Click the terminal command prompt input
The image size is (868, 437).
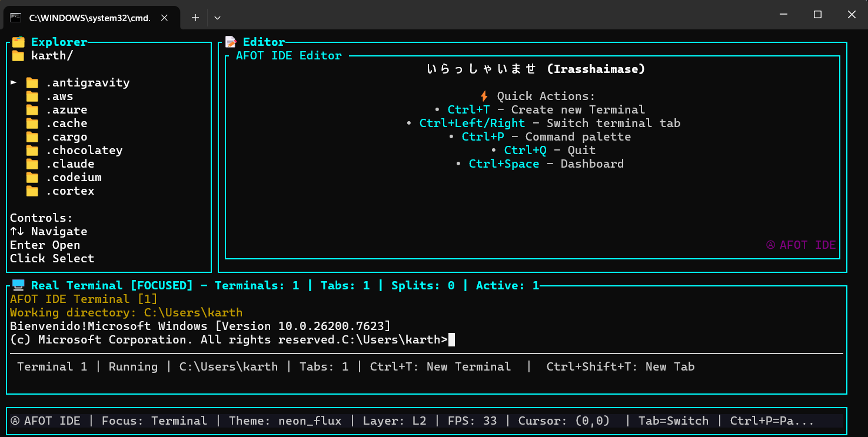(x=451, y=339)
